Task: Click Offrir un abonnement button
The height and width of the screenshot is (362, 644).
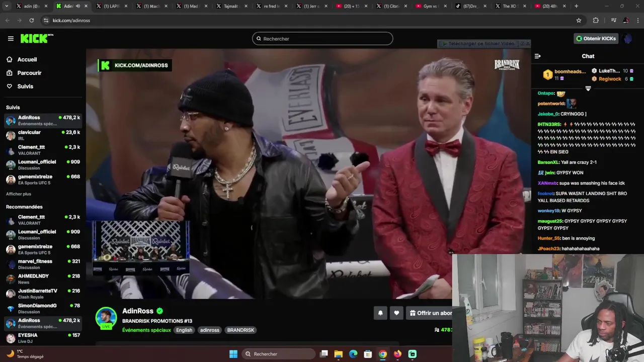Action: click(x=429, y=313)
